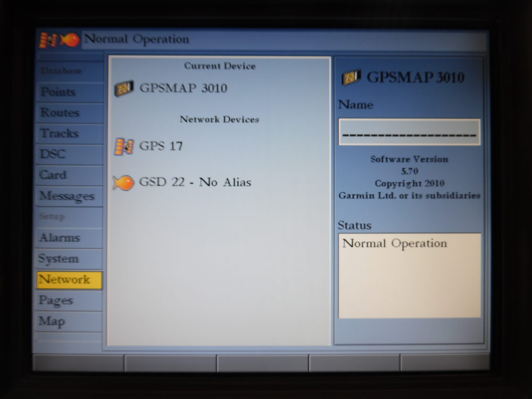Click the chartplotter icon in the details panel
This screenshot has height=399, width=532.
coord(351,78)
